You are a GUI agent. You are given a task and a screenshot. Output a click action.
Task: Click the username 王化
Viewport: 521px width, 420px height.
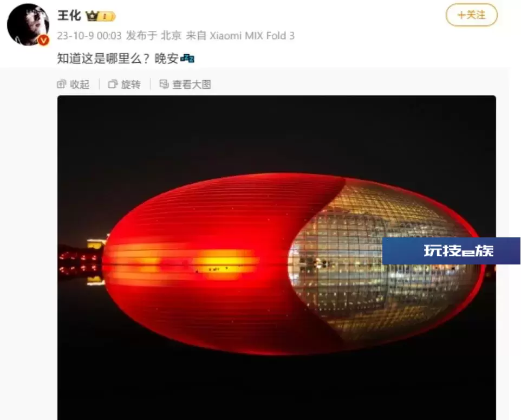[69, 16]
